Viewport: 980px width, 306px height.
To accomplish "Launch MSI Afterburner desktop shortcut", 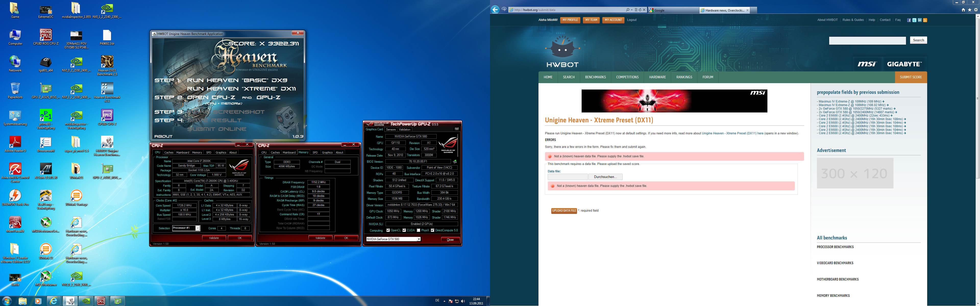I will pyautogui.click(x=46, y=278).
